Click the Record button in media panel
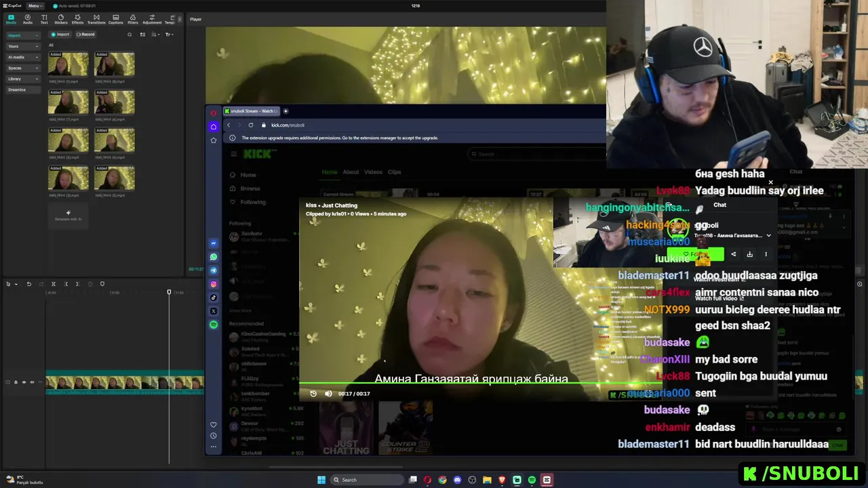 85,35
